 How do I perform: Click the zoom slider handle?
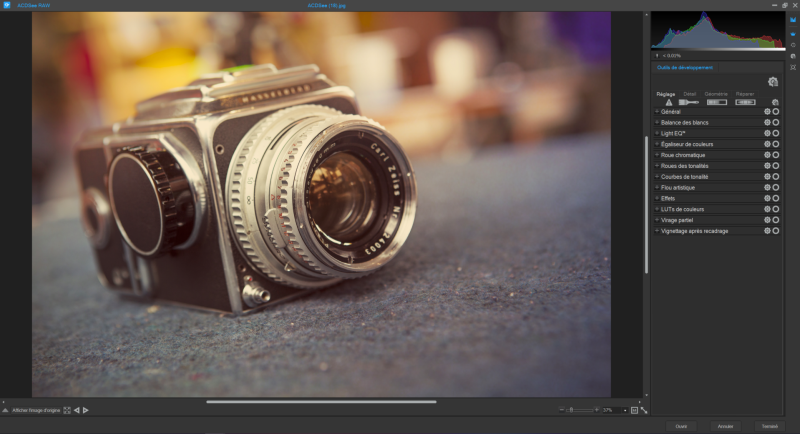pyautogui.click(x=571, y=410)
